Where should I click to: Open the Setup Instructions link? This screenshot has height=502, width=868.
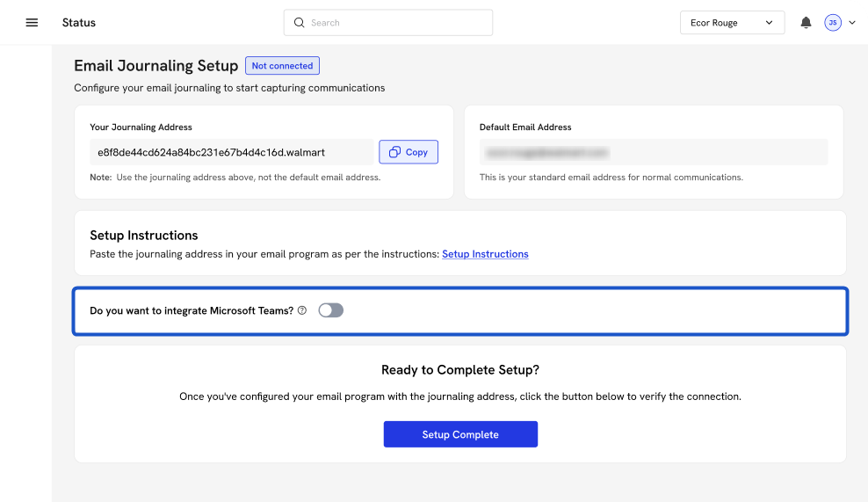pyautogui.click(x=485, y=254)
